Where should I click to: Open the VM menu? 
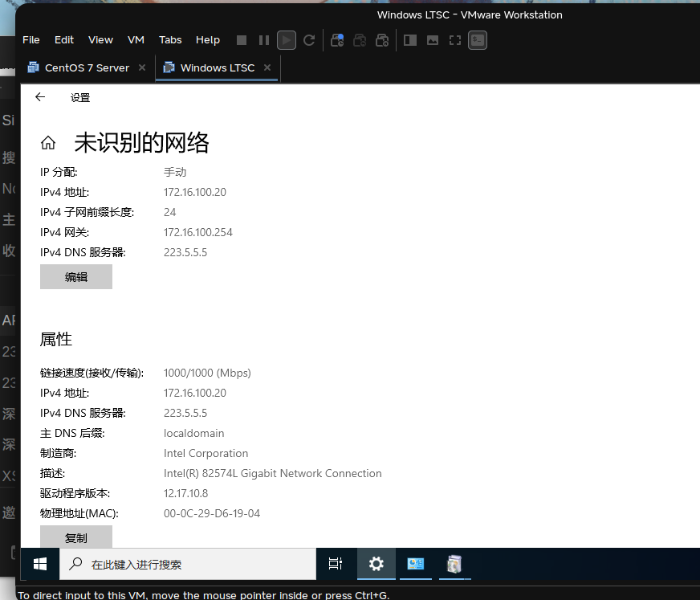(x=135, y=39)
